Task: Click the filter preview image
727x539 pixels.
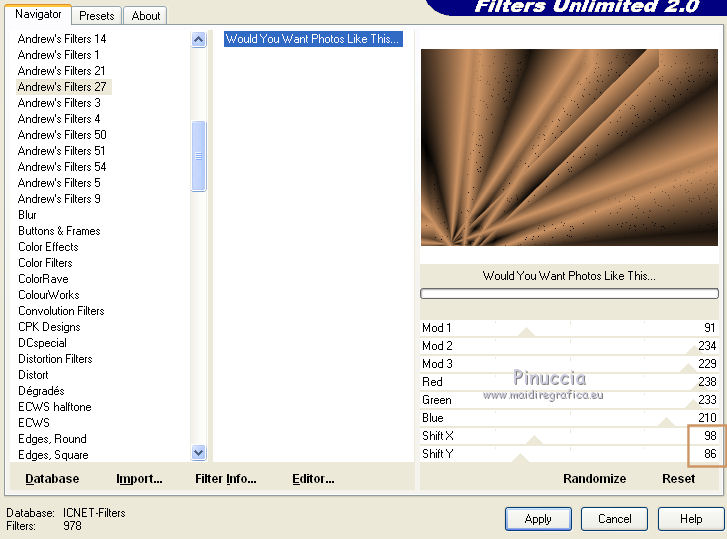Action: tap(569, 147)
